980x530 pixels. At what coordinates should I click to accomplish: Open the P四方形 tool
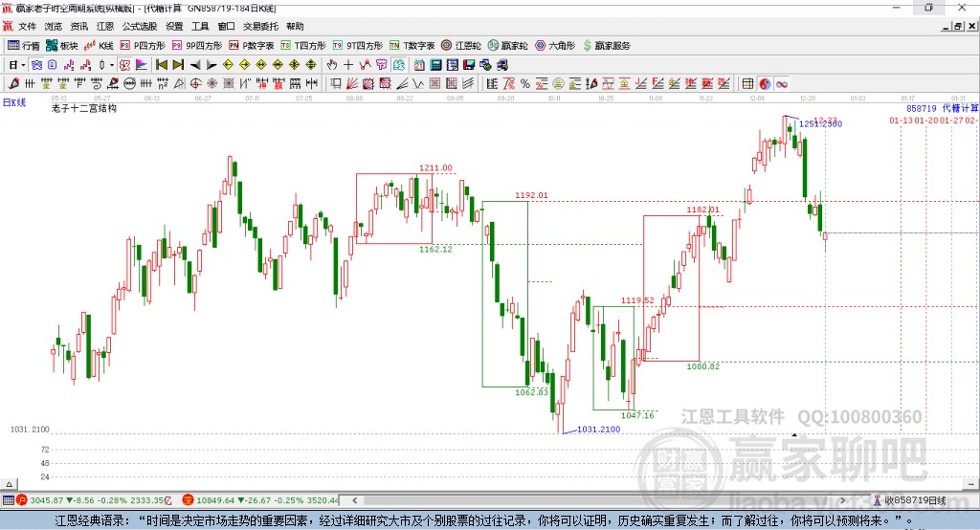click(143, 46)
